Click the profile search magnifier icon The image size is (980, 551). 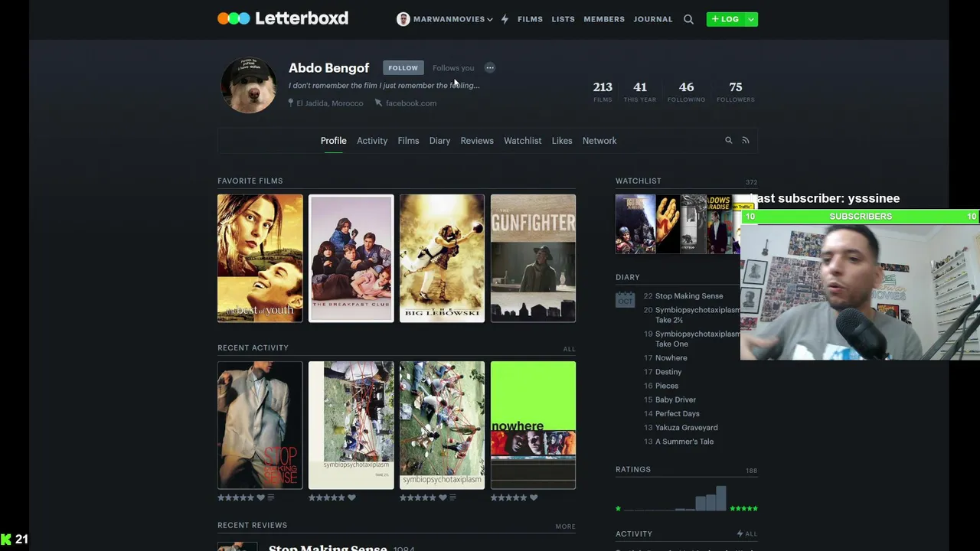point(729,141)
